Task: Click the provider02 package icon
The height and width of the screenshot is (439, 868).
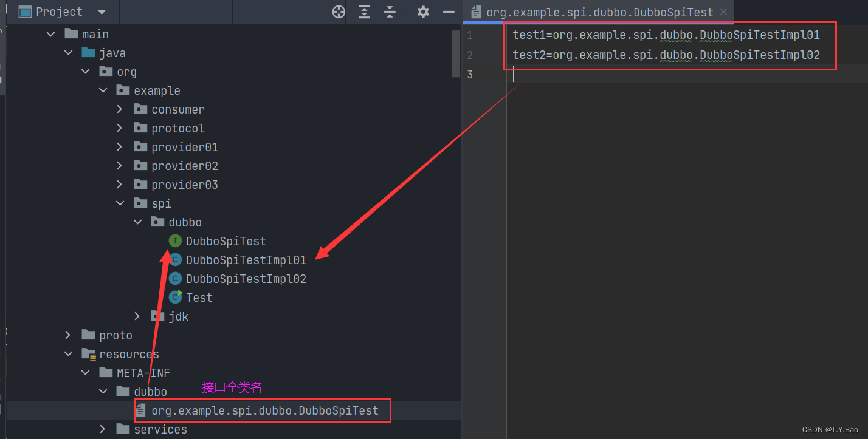Action: pyautogui.click(x=140, y=165)
